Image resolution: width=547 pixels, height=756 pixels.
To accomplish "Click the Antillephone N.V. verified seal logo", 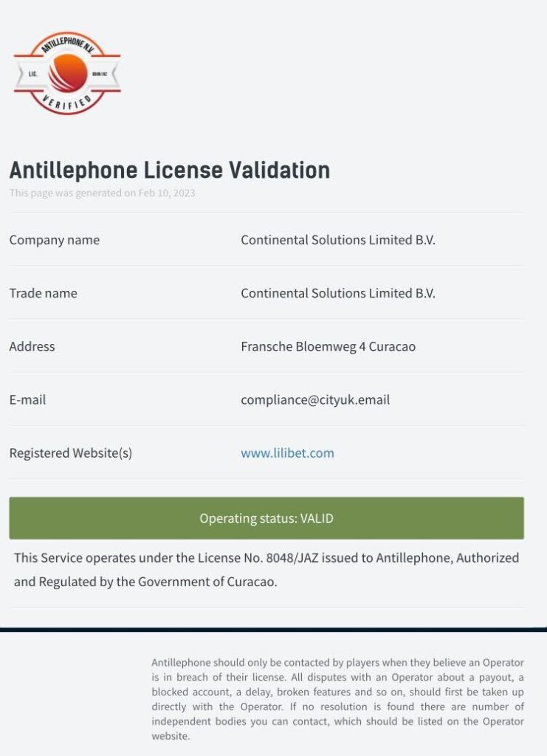I will pyautogui.click(x=66, y=73).
